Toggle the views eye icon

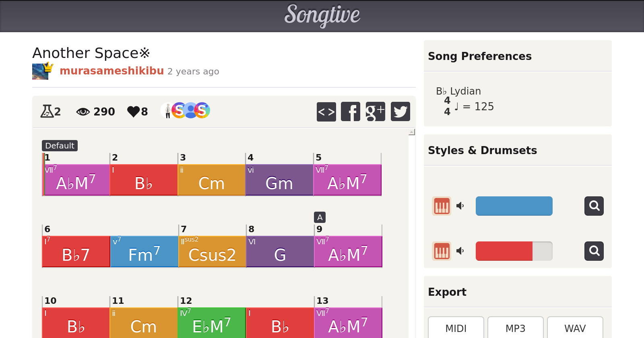pos(83,111)
